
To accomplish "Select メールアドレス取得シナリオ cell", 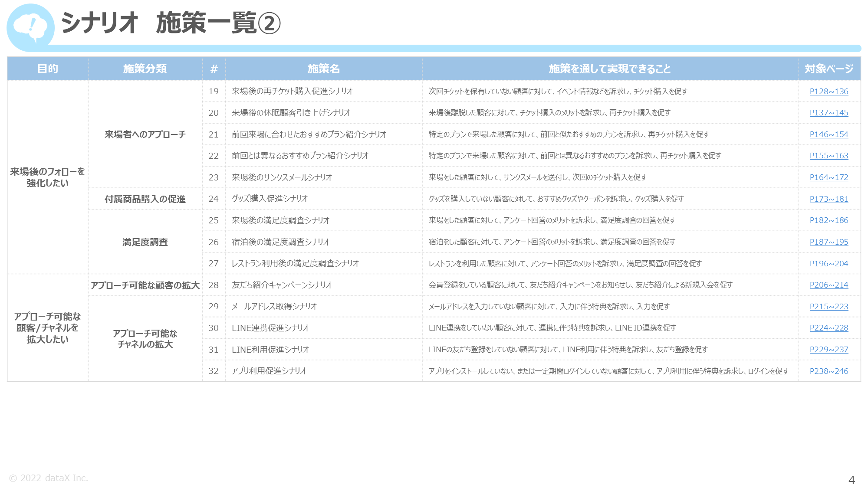I will [324, 306].
